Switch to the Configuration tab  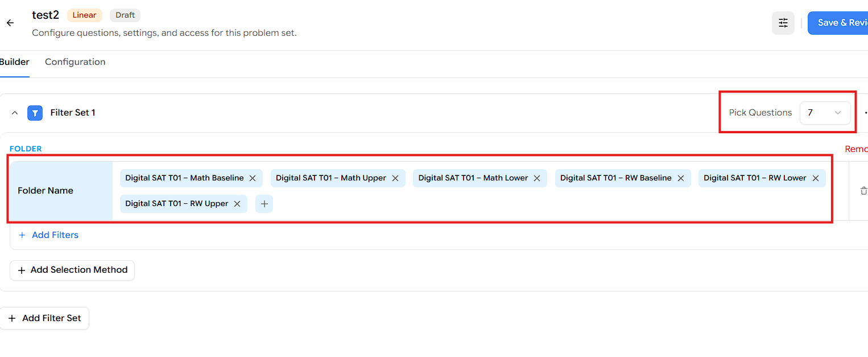click(75, 62)
